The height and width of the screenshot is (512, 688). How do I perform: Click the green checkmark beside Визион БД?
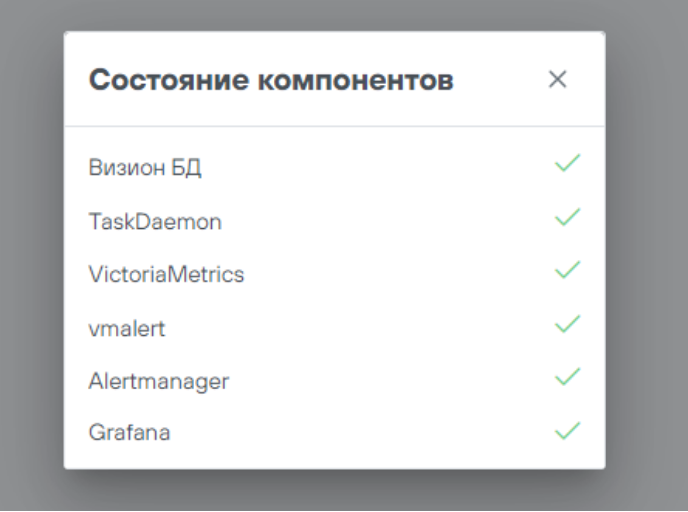[567, 163]
